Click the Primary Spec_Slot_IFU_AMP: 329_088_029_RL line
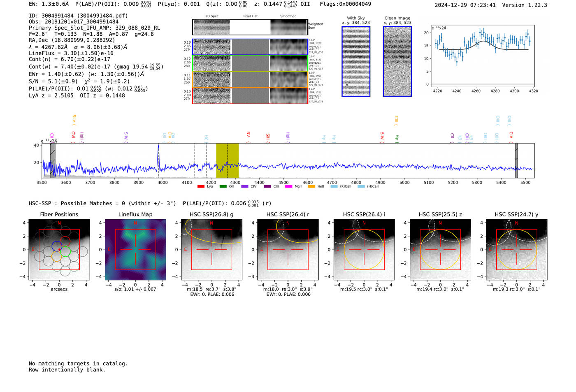Screen dimensions: 576x392 [95, 28]
